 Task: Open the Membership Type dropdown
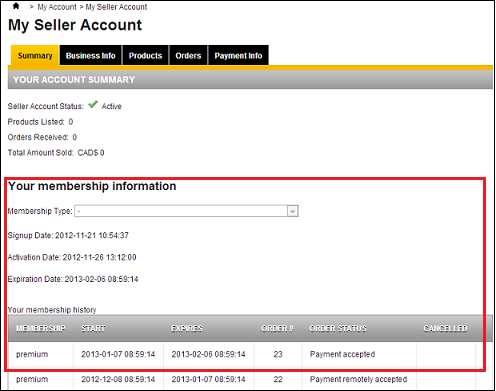click(x=186, y=211)
